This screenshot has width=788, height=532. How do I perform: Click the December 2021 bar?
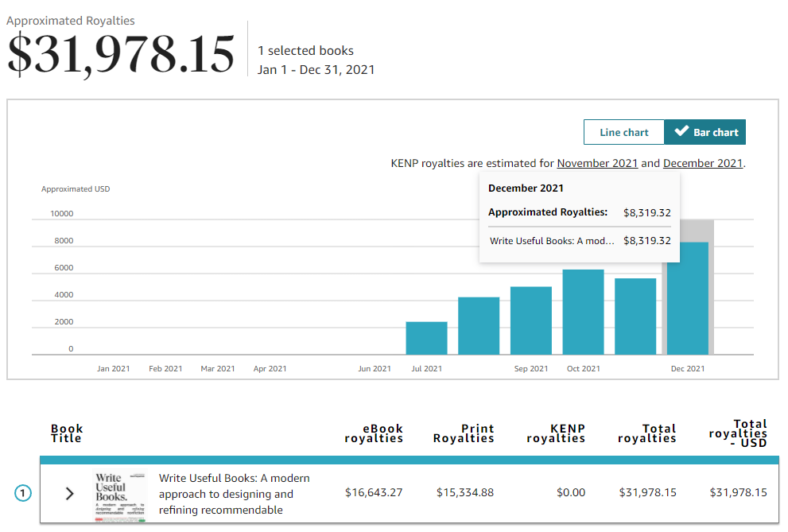688,302
